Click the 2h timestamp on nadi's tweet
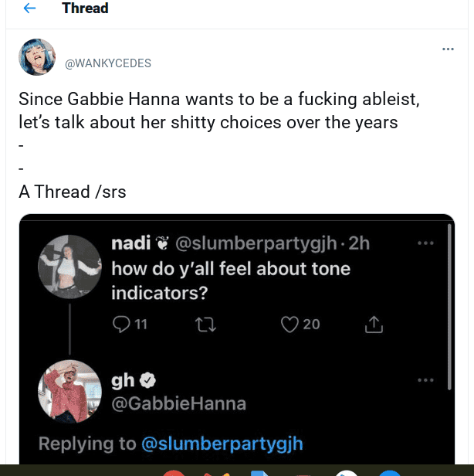 click(x=360, y=243)
